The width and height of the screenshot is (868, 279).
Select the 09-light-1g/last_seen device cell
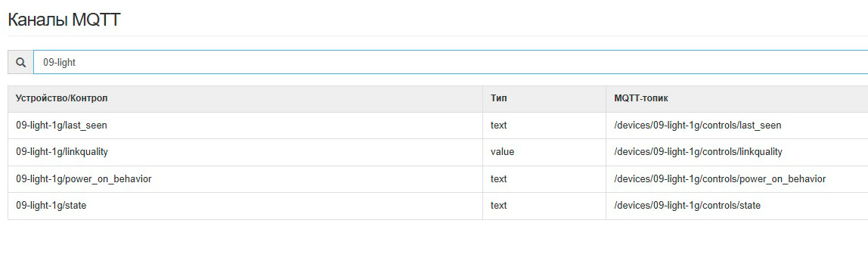point(245,126)
